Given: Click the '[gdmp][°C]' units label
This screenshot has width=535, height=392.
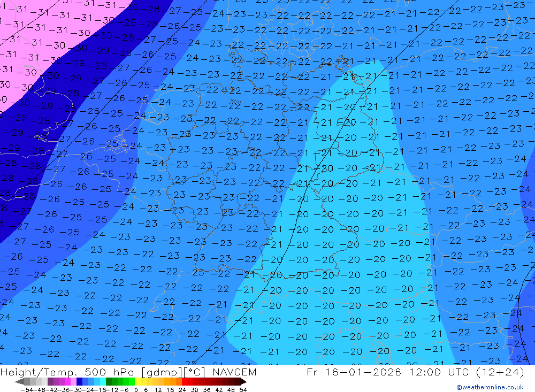Looking at the screenshot, I should click(174, 372).
